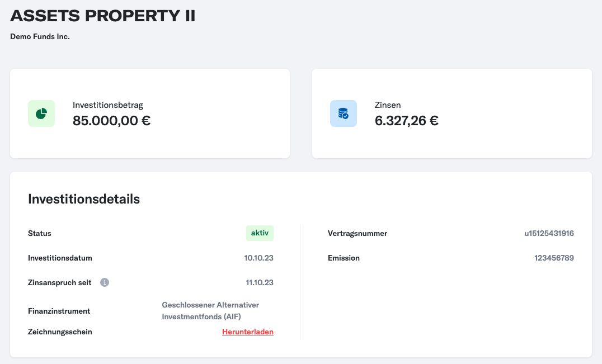This screenshot has width=602, height=364.
Task: Click the interest entitlement date 11.10.23
Action: coord(260,282)
